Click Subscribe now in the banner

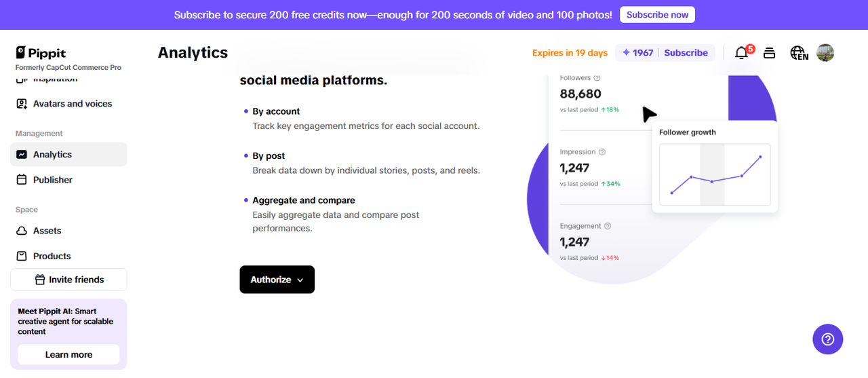click(657, 15)
